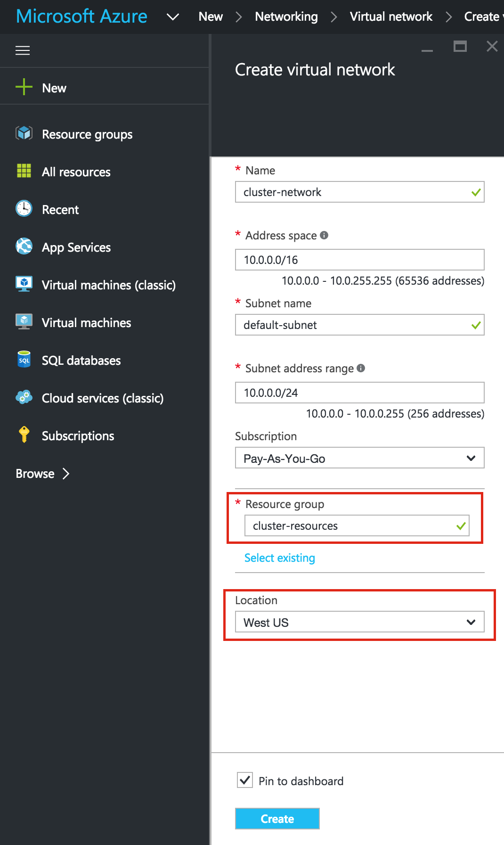Image resolution: width=504 pixels, height=845 pixels.
Task: Click New in the sidebar
Action: tap(54, 88)
